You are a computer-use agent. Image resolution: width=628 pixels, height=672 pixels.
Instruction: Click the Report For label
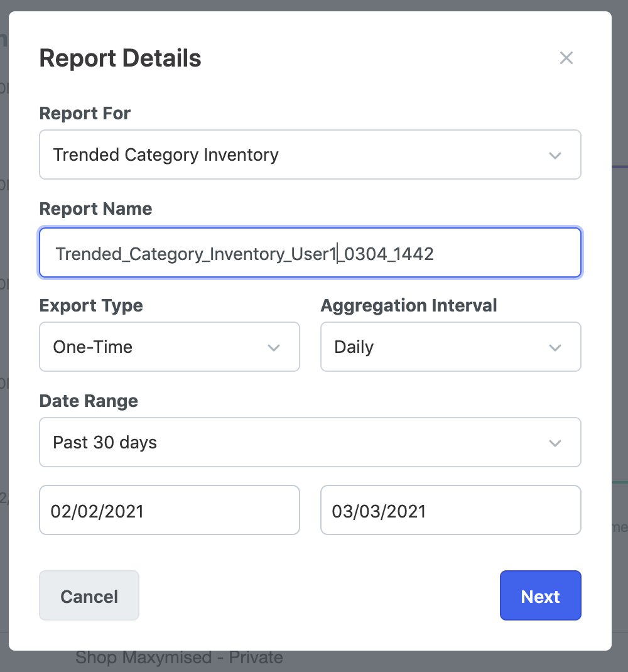tap(85, 114)
